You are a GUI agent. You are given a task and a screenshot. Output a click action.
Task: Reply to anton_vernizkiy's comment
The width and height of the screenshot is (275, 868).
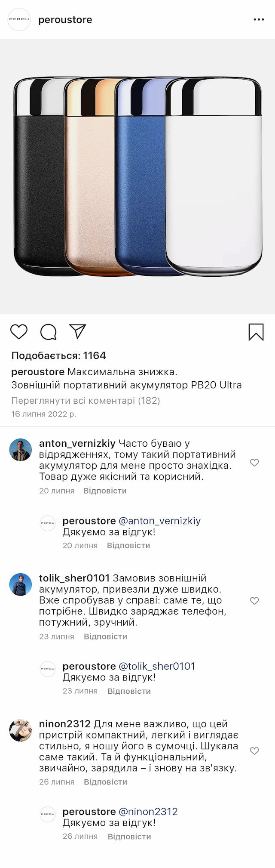click(x=105, y=491)
